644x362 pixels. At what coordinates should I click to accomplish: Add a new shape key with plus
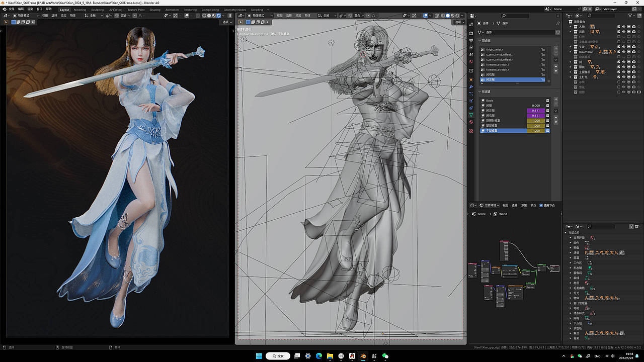[556, 100]
